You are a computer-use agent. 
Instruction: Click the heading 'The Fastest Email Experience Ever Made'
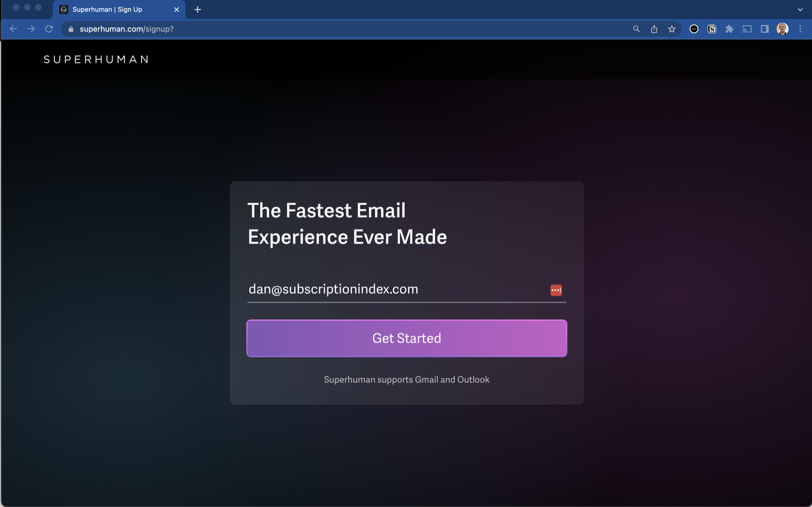[347, 224]
